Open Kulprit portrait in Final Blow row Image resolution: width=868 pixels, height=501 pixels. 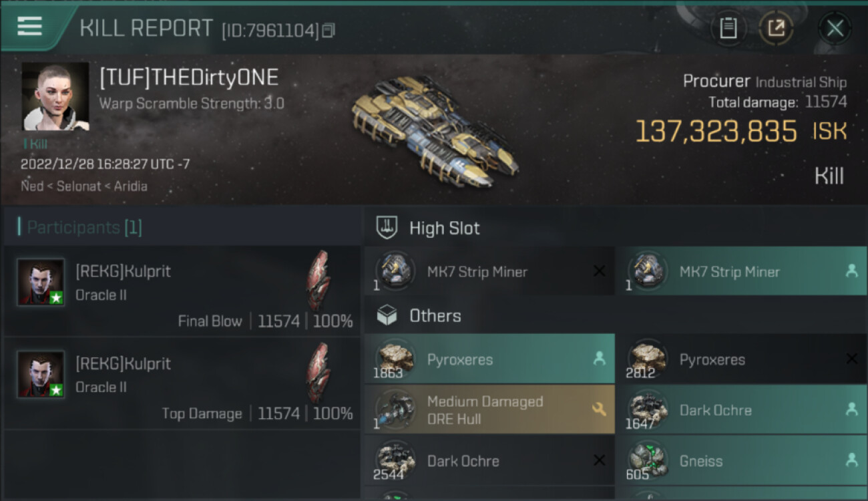click(41, 283)
